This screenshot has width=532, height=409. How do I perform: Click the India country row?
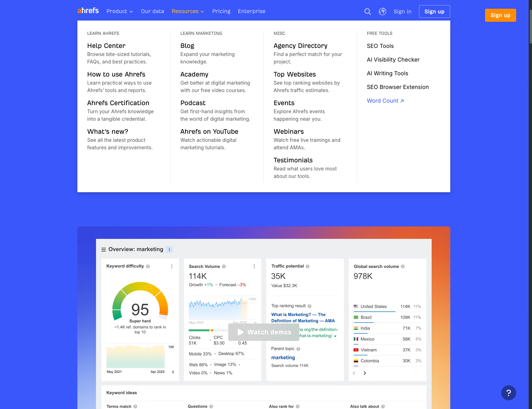tap(388, 328)
